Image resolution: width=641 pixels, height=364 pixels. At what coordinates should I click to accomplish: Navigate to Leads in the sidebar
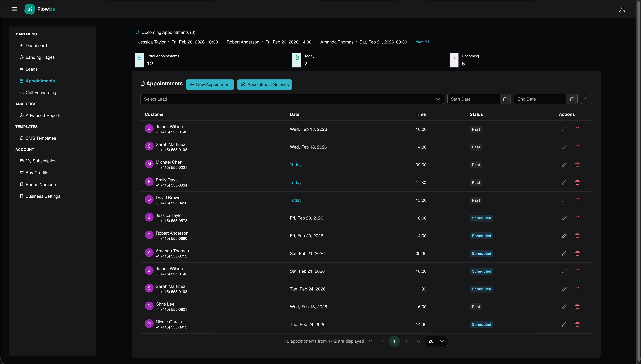(31, 69)
